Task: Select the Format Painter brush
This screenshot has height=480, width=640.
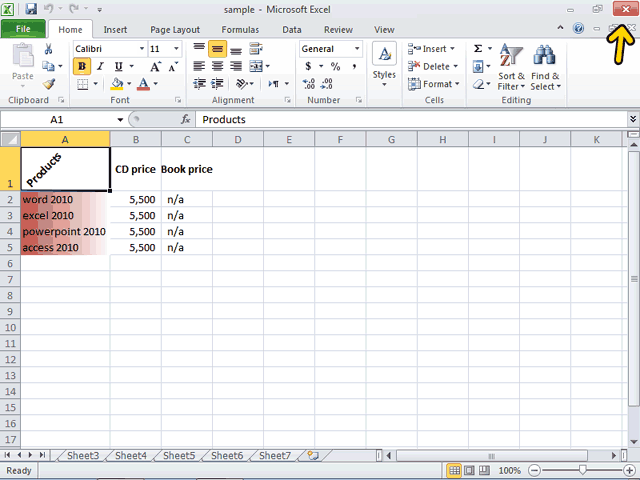Action: click(x=49, y=84)
